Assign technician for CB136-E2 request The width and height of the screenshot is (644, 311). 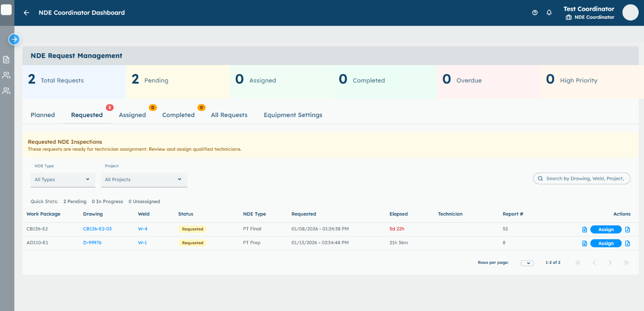606,230
